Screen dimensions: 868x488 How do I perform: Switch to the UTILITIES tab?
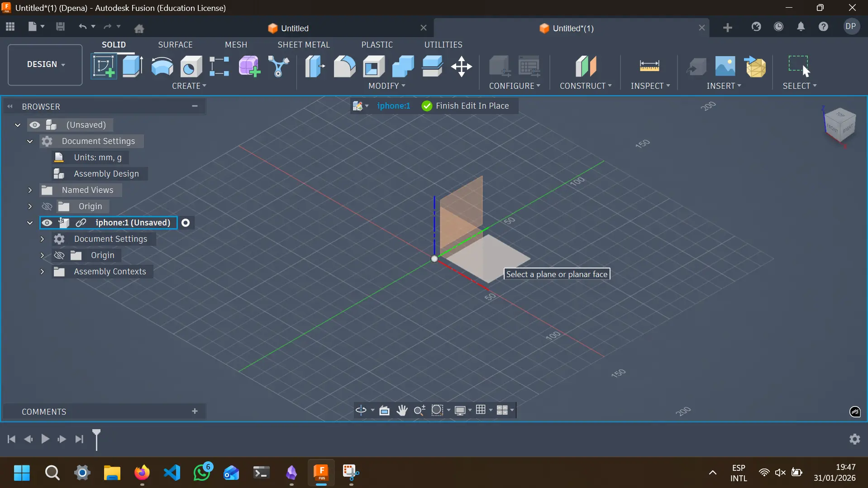coord(443,44)
